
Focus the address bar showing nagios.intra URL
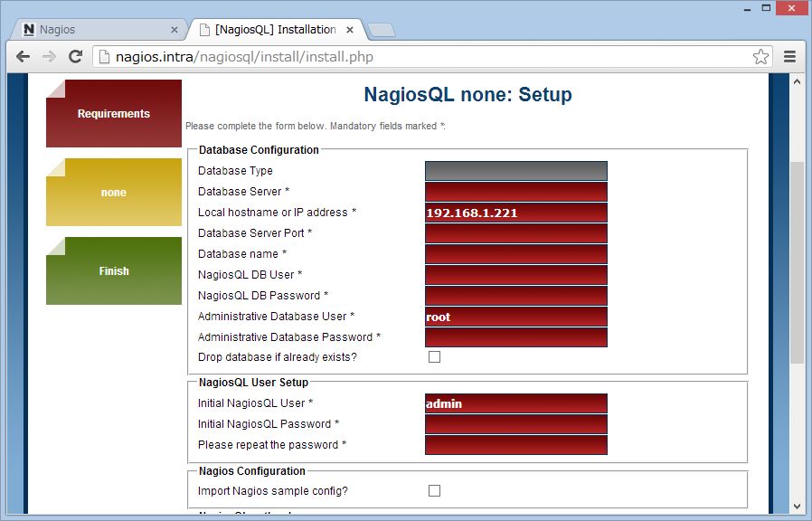tap(432, 56)
